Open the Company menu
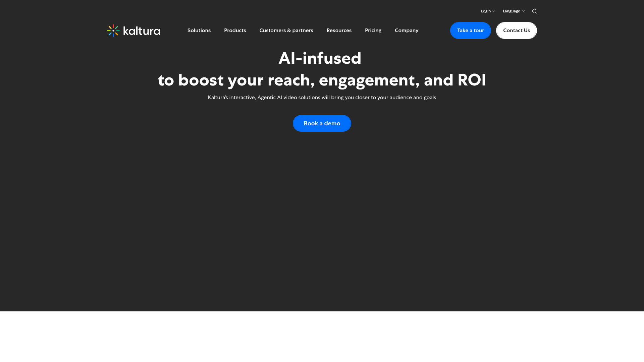The image size is (644, 362). pyautogui.click(x=407, y=31)
